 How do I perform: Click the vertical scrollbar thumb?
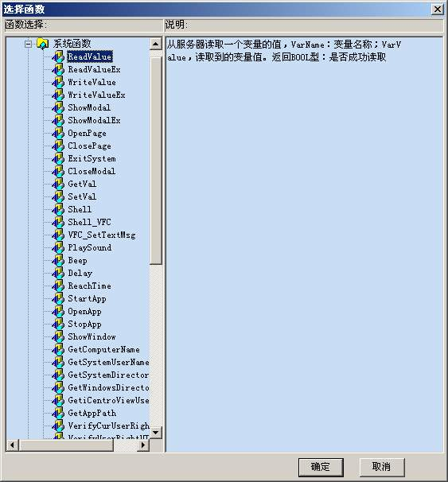[x=156, y=161]
